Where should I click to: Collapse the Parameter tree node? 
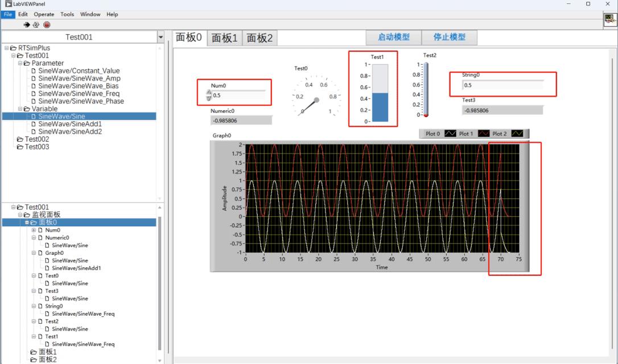click(20, 63)
